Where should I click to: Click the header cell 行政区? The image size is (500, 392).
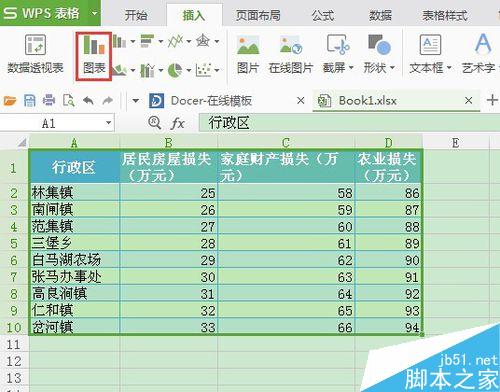click(x=75, y=167)
